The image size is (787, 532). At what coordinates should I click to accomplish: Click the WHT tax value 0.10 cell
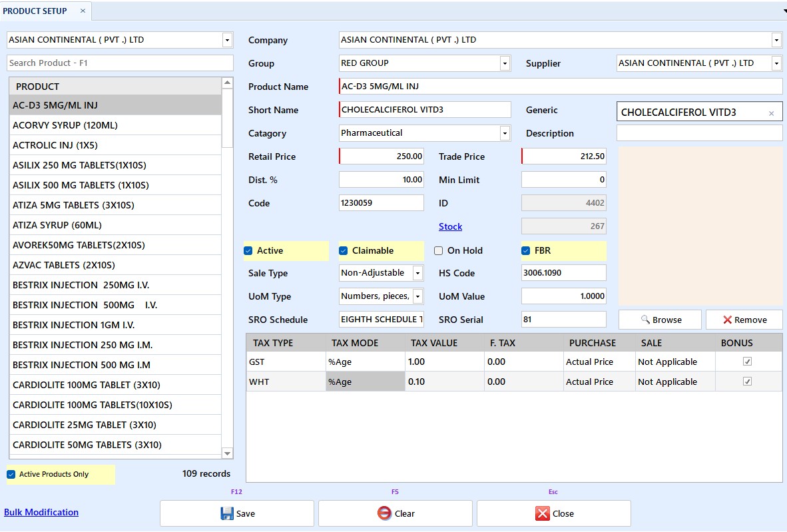coord(445,382)
